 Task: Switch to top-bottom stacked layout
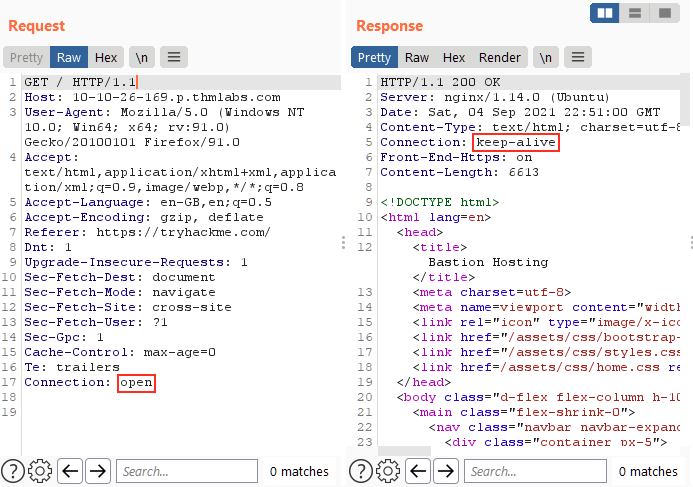(633, 13)
